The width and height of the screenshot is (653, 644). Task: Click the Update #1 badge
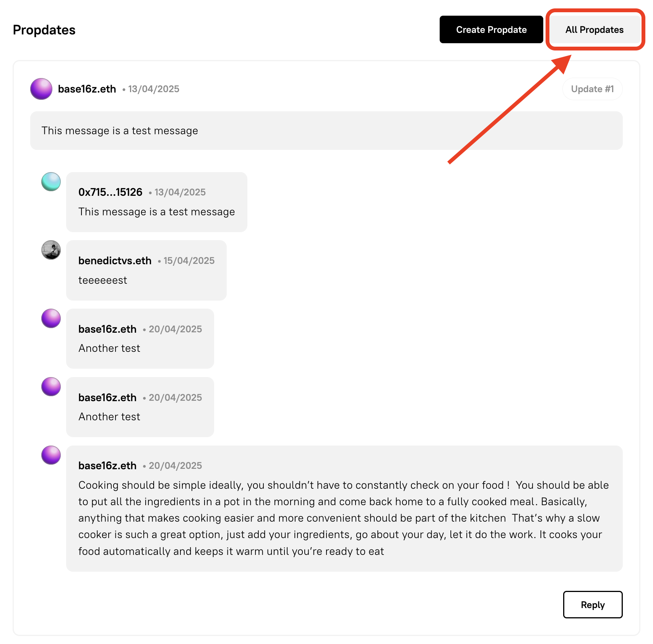coord(592,89)
